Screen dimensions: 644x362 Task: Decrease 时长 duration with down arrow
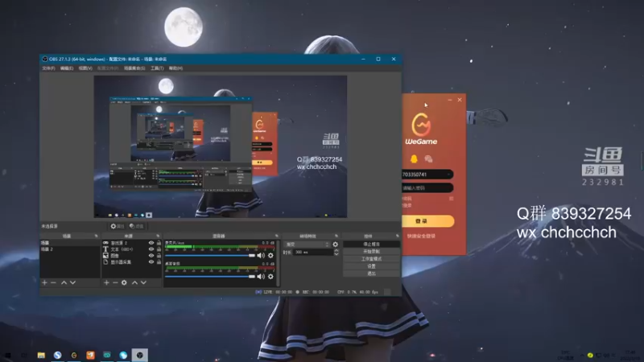point(336,254)
